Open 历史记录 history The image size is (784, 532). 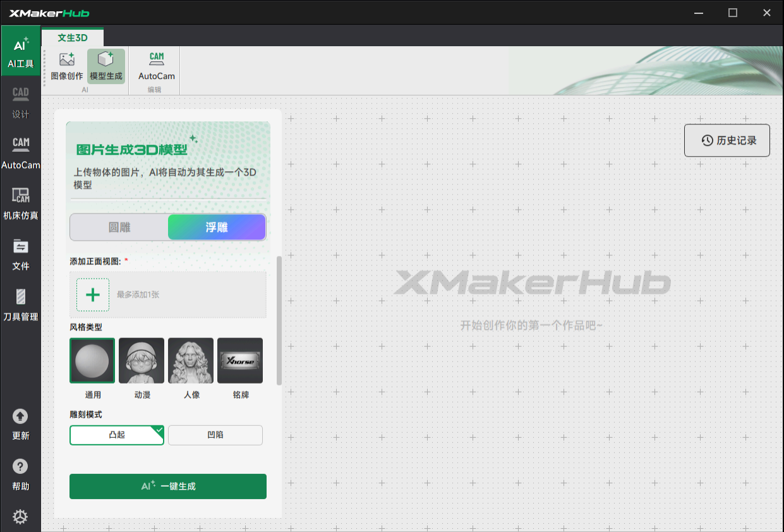727,140
